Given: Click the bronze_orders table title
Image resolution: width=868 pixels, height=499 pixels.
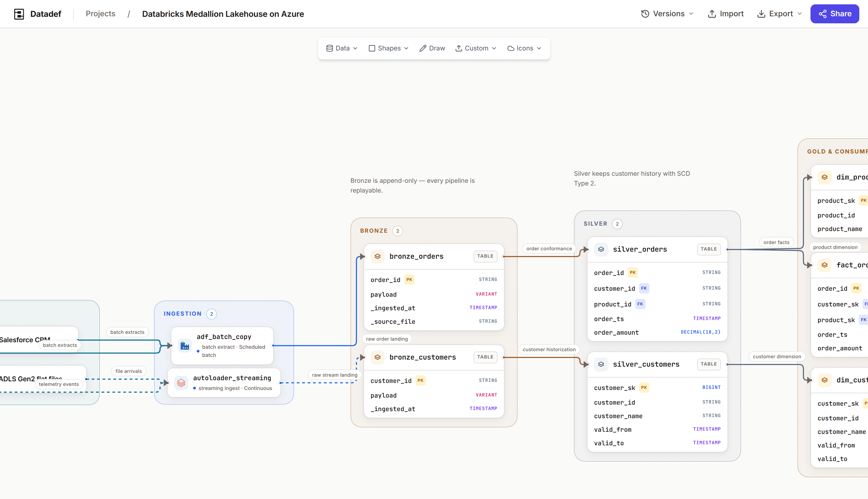Looking at the screenshot, I should (416, 256).
